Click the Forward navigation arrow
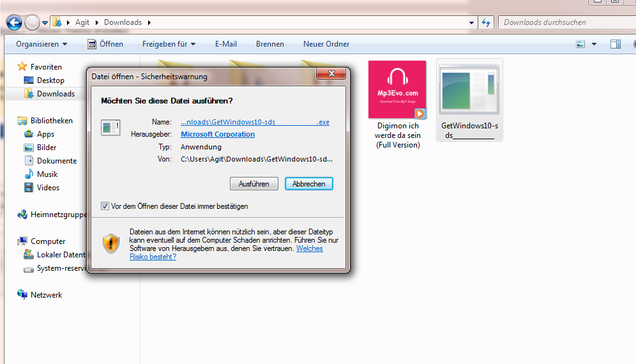This screenshot has height=364, width=636. pos(32,23)
